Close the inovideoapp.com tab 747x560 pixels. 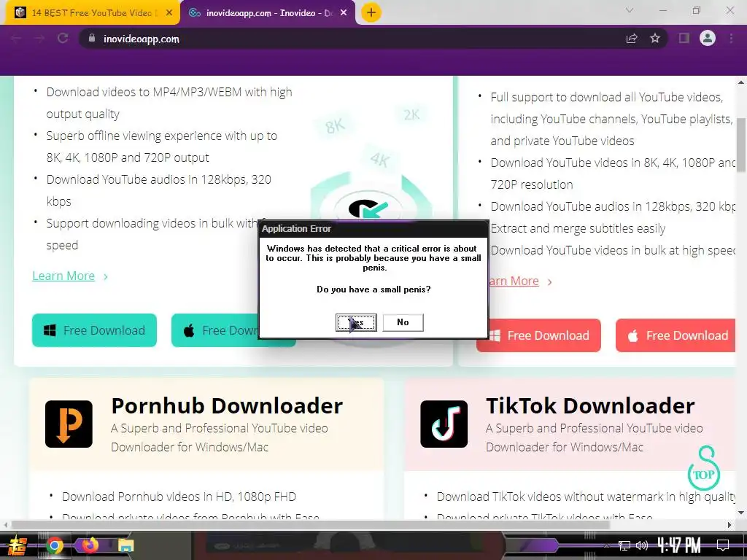click(x=344, y=13)
